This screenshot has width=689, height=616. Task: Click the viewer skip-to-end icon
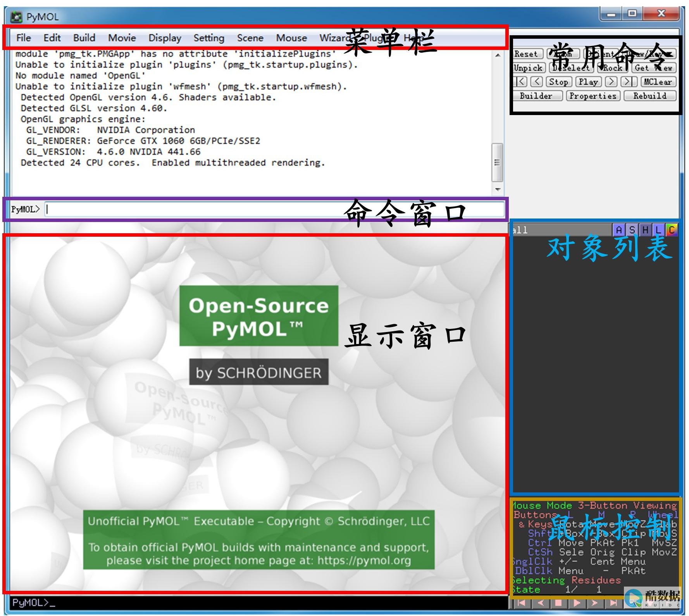pos(613,603)
